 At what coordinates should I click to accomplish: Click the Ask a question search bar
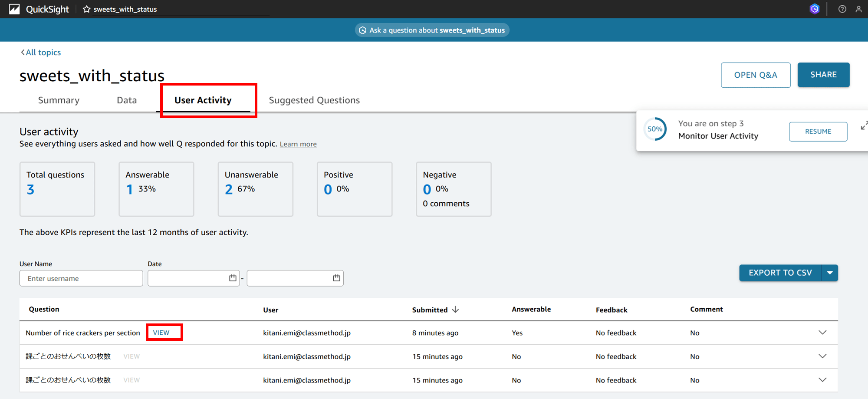click(x=432, y=30)
